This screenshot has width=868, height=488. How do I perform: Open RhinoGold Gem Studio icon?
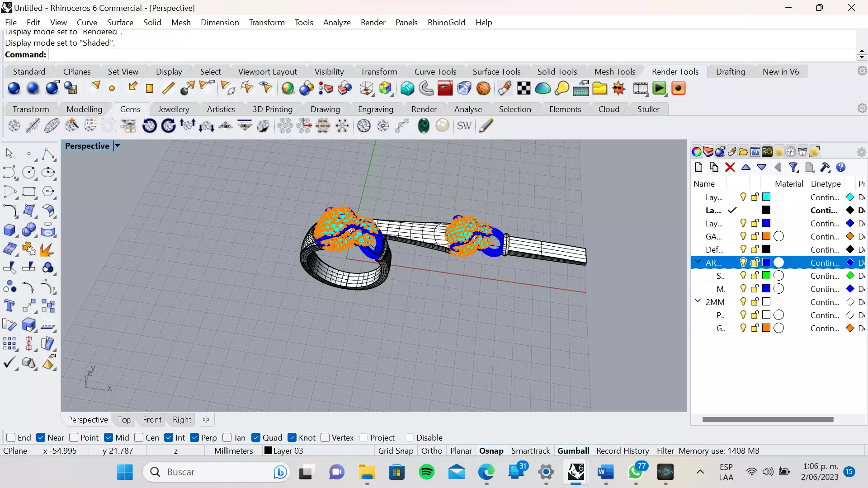tap(14, 126)
